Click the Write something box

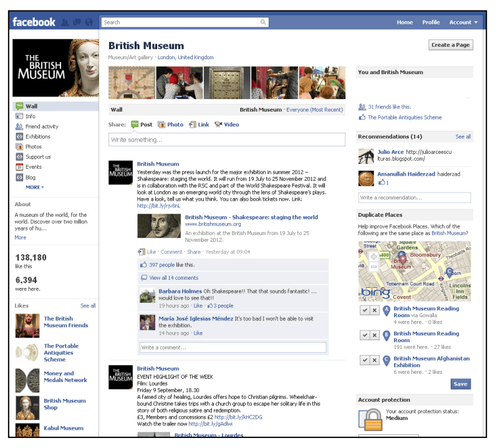point(227,140)
